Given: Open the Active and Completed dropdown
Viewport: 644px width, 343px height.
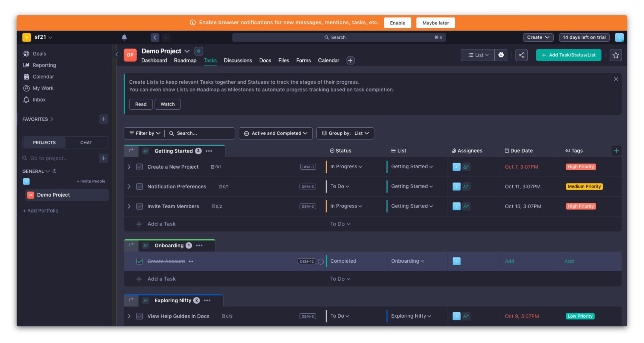Looking at the screenshot, I should click(276, 133).
